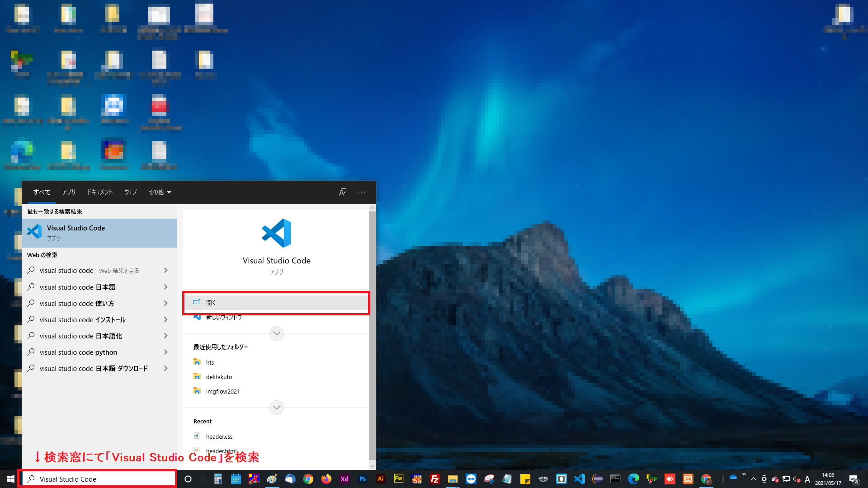Screen dimensions: 868x488
Task: Launch Google Chrome from the taskbar
Action: pyautogui.click(x=308, y=479)
